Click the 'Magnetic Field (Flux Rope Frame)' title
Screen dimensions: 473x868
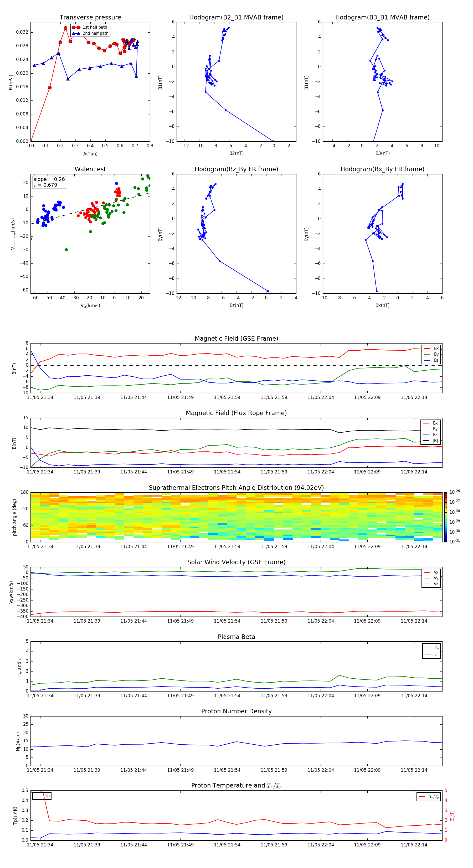(236, 413)
